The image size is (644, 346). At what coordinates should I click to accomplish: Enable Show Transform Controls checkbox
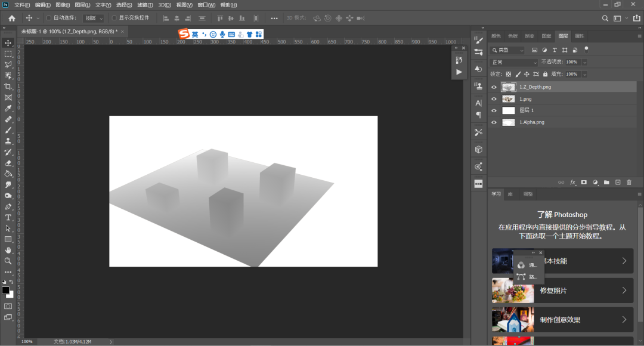114,18
